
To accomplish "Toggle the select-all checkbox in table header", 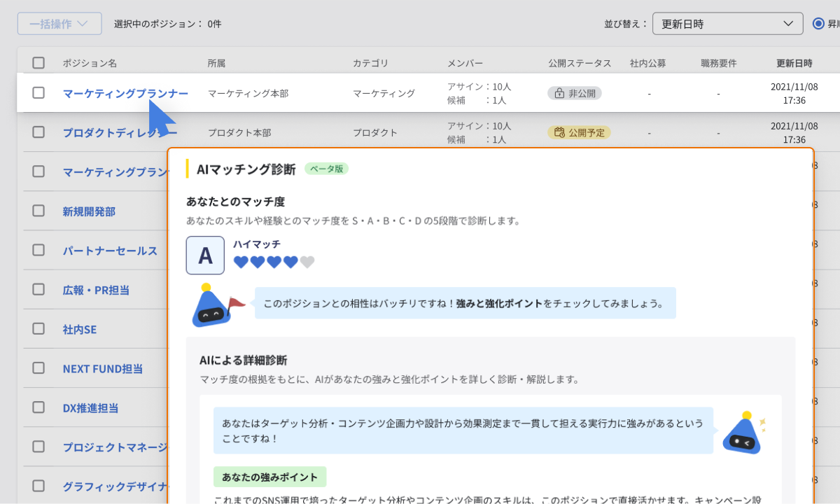I will tap(38, 63).
